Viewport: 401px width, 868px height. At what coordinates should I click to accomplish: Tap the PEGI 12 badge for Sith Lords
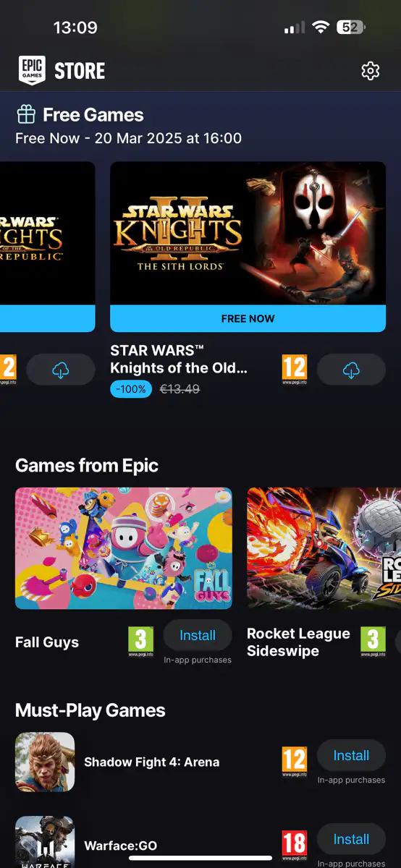point(295,370)
